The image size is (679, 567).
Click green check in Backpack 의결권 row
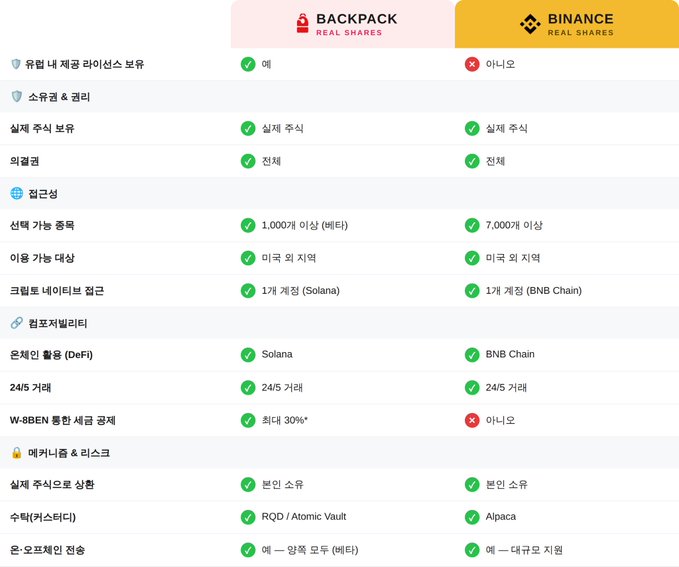pyautogui.click(x=248, y=161)
